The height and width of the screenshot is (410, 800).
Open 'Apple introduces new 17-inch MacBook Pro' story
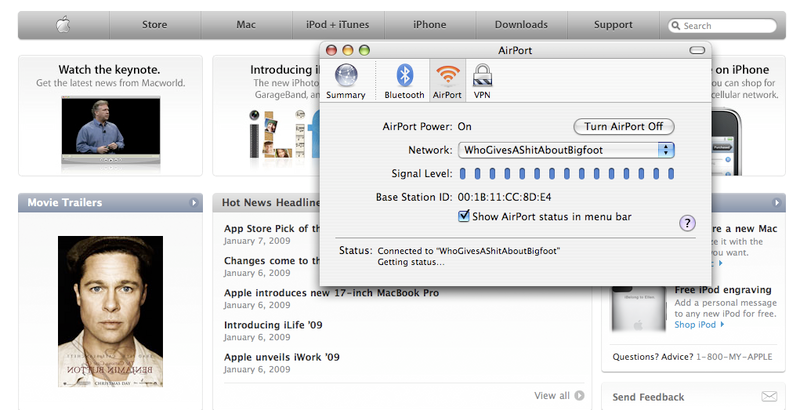click(x=331, y=293)
